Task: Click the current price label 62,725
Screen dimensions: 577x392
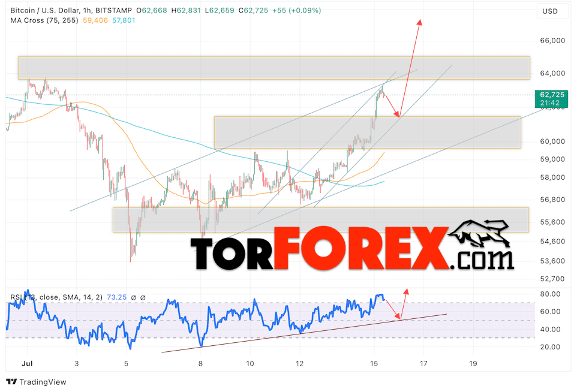Action: click(552, 98)
